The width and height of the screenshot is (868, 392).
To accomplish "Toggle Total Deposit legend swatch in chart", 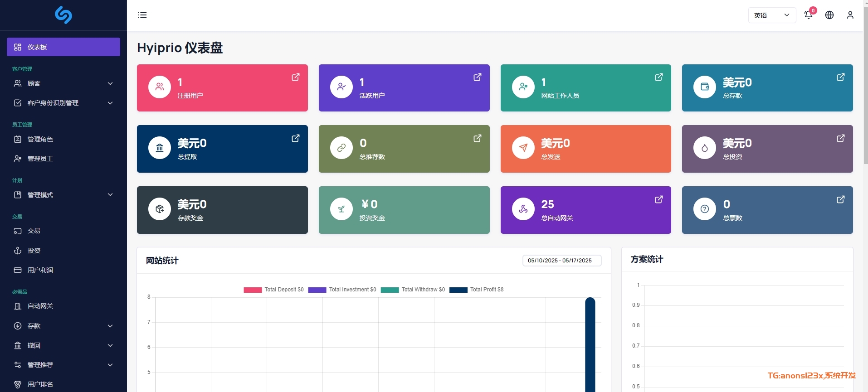I will pyautogui.click(x=253, y=290).
